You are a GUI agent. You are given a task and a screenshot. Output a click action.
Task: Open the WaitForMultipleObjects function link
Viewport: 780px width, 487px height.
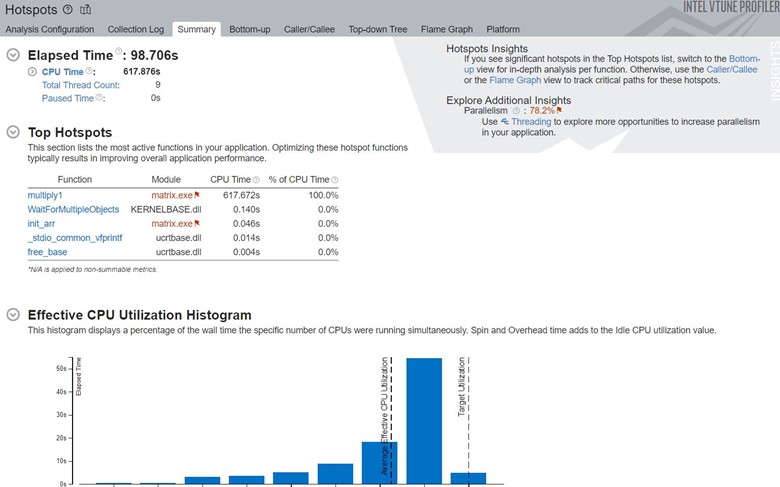[x=73, y=209]
